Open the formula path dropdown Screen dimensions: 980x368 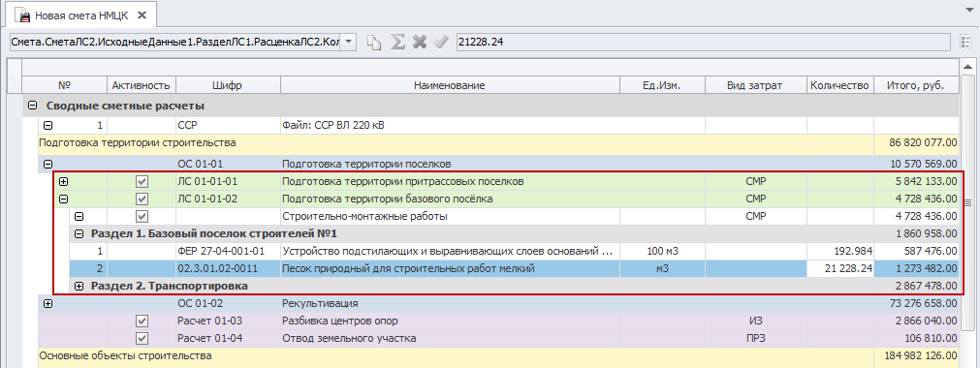[349, 43]
